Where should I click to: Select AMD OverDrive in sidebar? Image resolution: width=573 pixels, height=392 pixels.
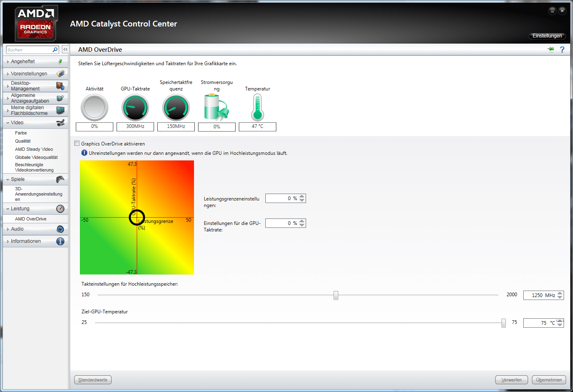[x=31, y=219]
